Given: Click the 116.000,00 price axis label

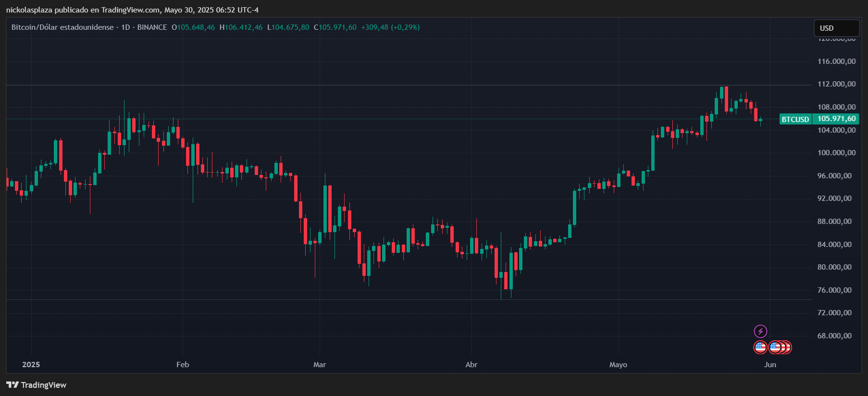Looking at the screenshot, I should (x=836, y=62).
